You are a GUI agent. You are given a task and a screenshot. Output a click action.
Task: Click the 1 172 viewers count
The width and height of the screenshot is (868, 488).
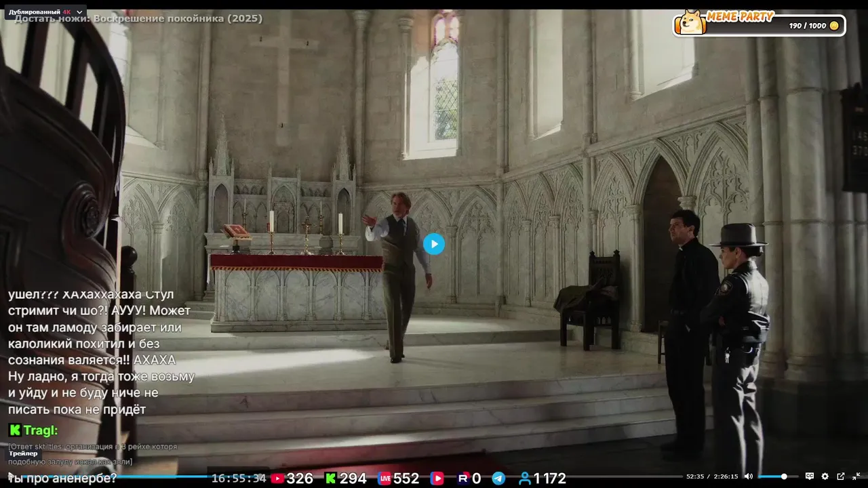tap(549, 479)
